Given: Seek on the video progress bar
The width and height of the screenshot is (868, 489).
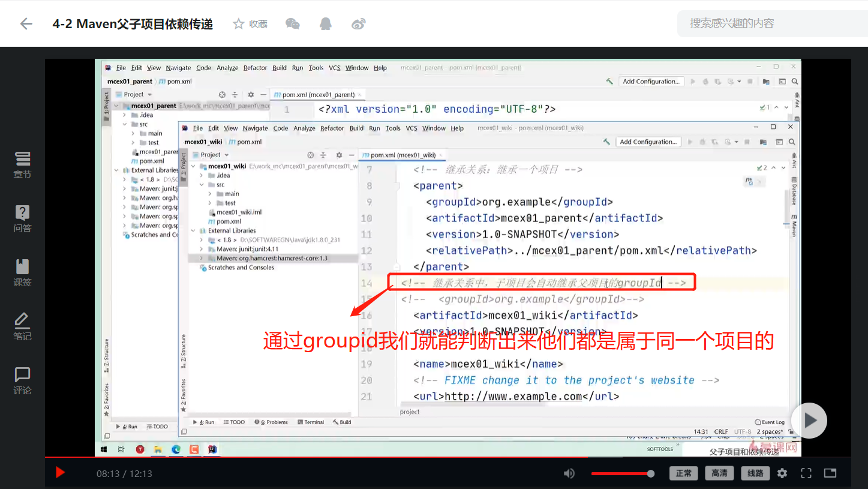Looking at the screenshot, I should point(447,457).
